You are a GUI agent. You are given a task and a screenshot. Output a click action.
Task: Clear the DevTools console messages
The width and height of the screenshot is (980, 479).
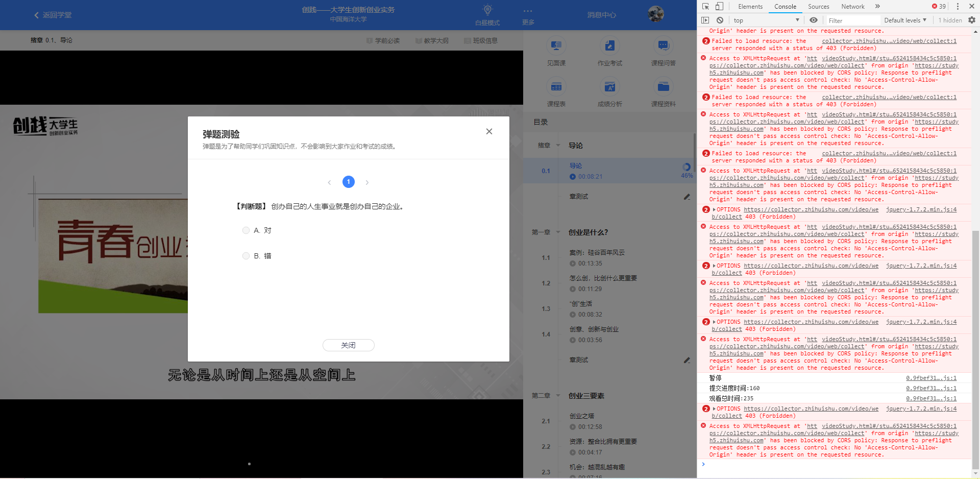tap(720, 20)
